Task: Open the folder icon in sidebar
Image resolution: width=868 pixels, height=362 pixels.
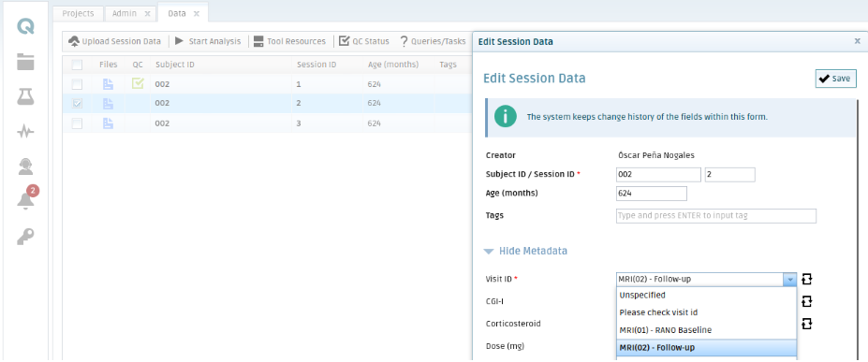Action: click(x=25, y=62)
